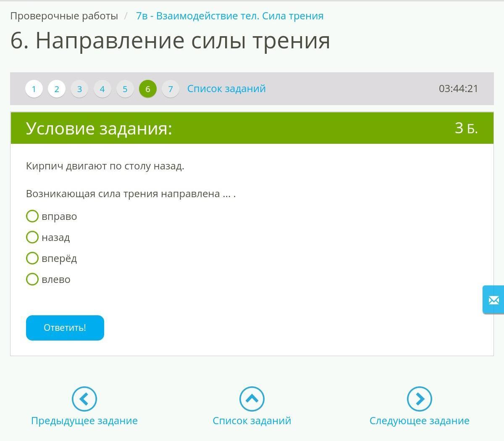Click the task list up-arrow icon
504x441 pixels.
pyautogui.click(x=252, y=399)
